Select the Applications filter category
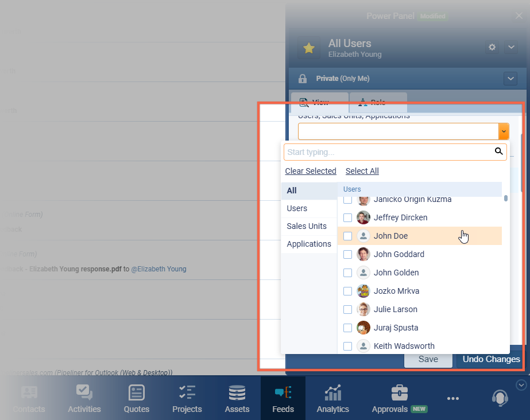The image size is (530, 420). tap(309, 244)
